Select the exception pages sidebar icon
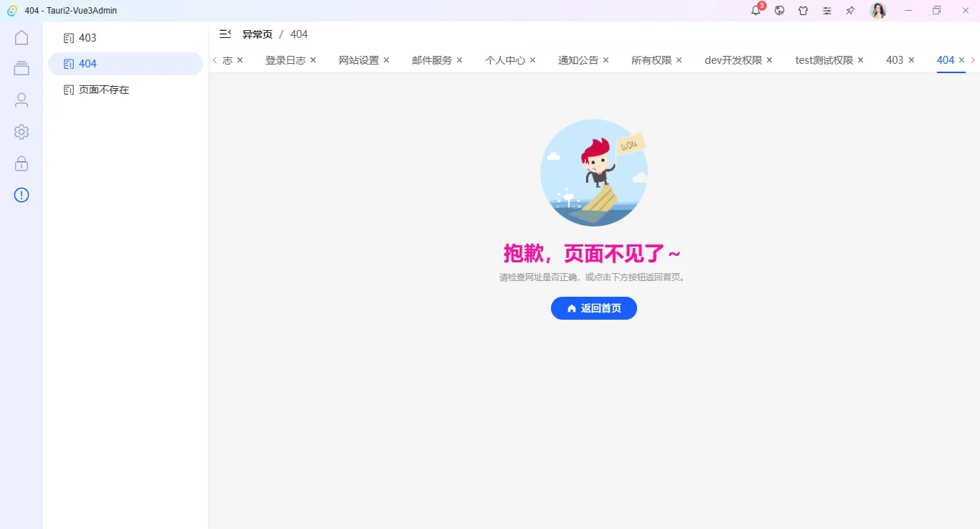This screenshot has width=980, height=529. 22,194
